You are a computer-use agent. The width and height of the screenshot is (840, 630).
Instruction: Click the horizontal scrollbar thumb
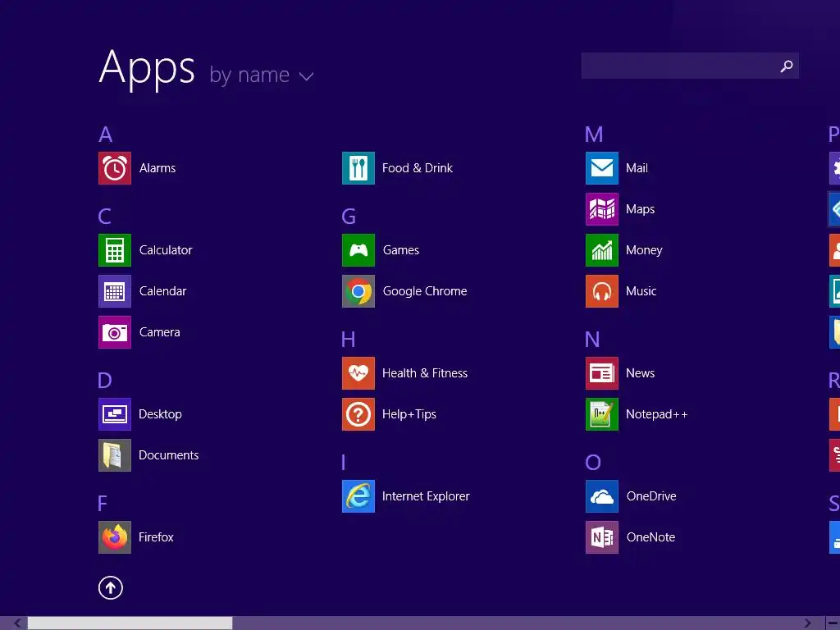tap(130, 623)
